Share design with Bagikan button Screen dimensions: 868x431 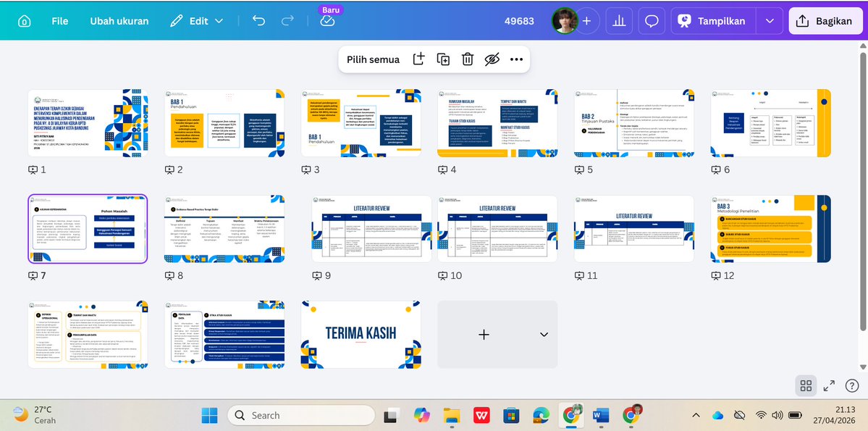tap(827, 21)
